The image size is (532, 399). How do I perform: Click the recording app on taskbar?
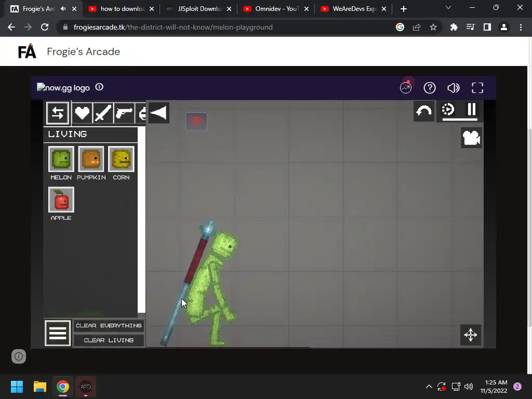(x=86, y=387)
